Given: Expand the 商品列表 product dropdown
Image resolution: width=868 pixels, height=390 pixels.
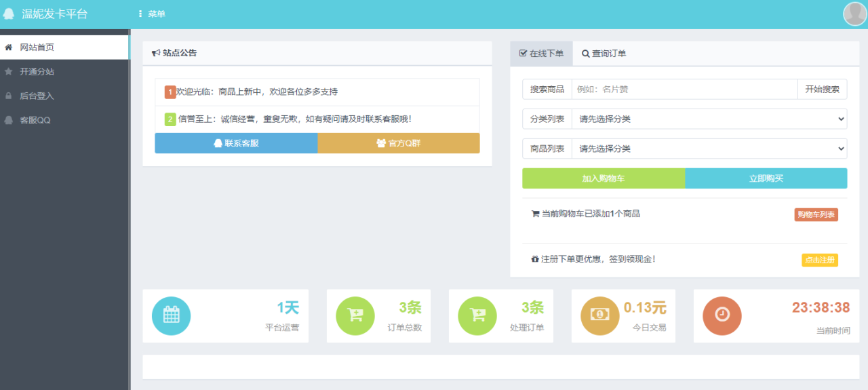Looking at the screenshot, I should click(x=709, y=149).
